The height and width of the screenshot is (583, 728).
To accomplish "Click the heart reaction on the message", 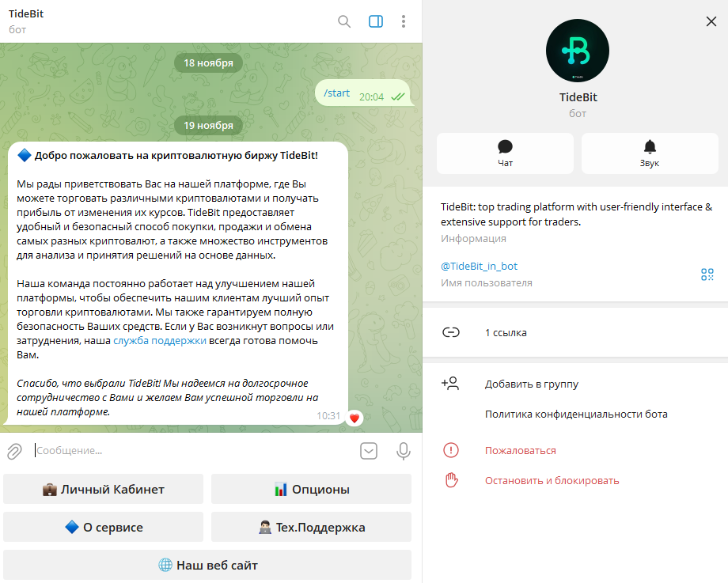I will click(x=355, y=418).
